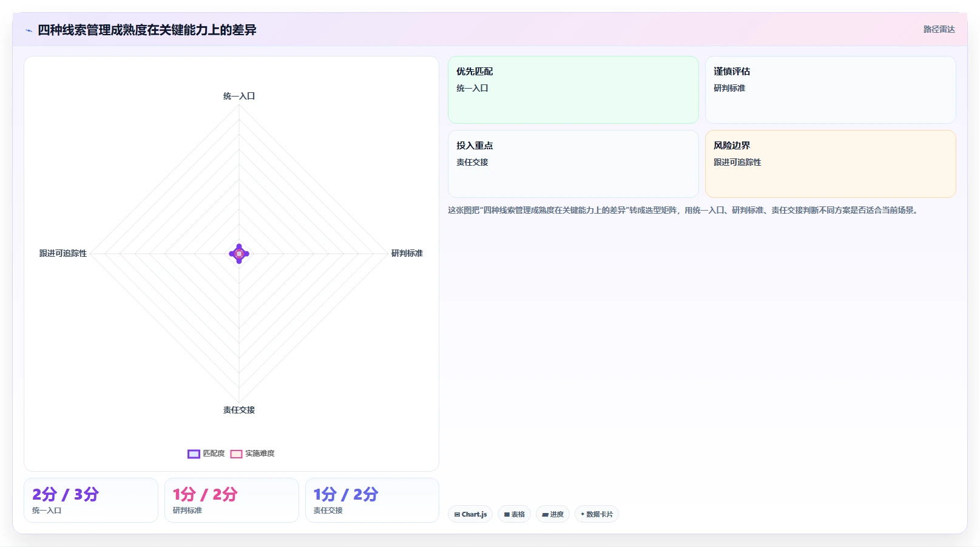
Task: Open the Chart.js tag
Action: pyautogui.click(x=470, y=514)
